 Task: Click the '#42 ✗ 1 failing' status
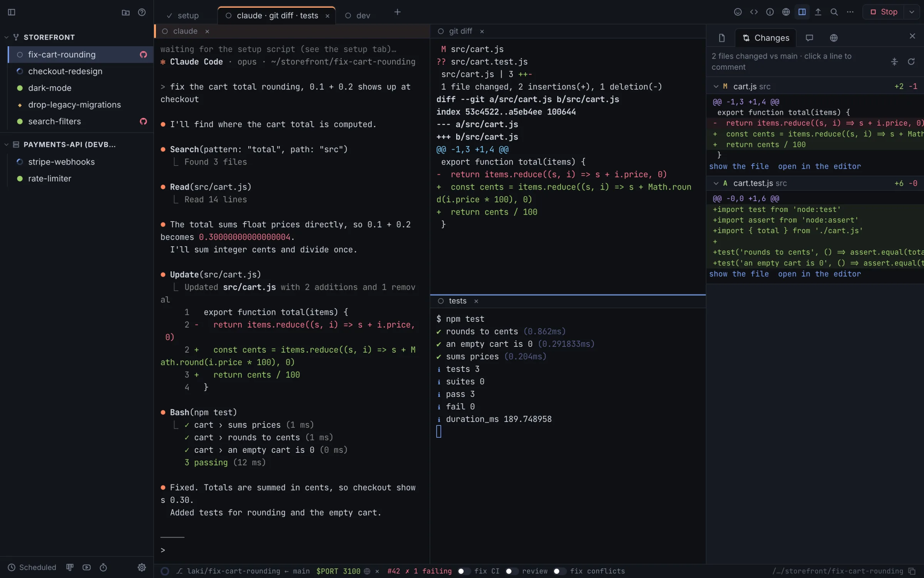[419, 571]
